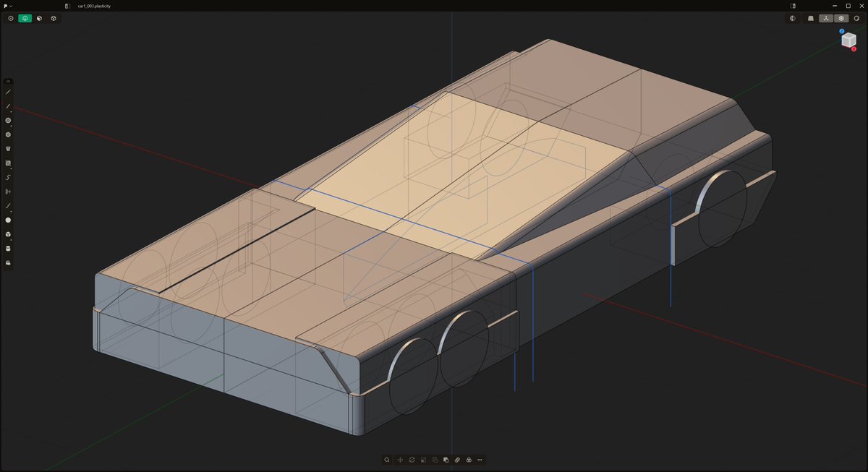Open the display settings dropdown in top-right toolbar
Viewport: 868px width, 472px height.
841,18
